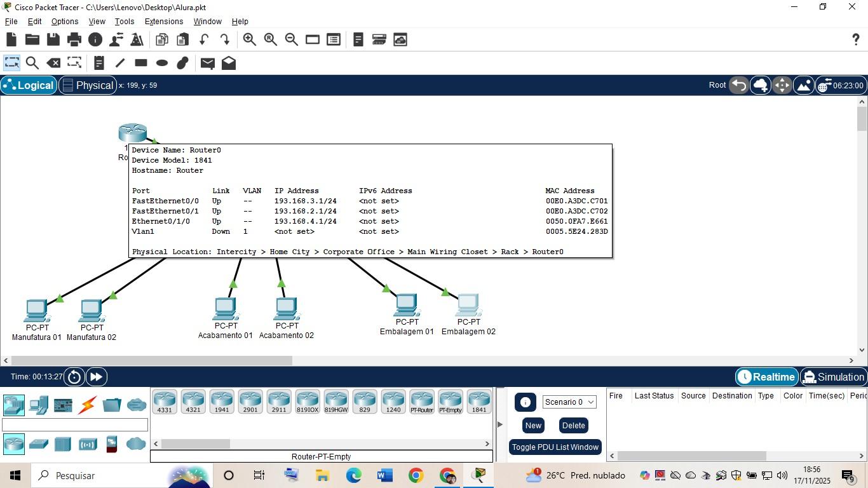Open the taskbar notification center icon

click(x=848, y=475)
